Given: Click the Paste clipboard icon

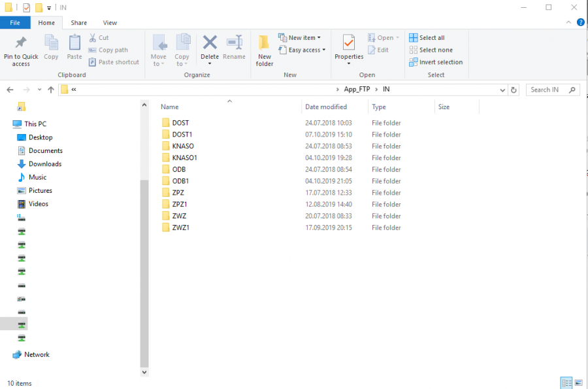Looking at the screenshot, I should (74, 47).
